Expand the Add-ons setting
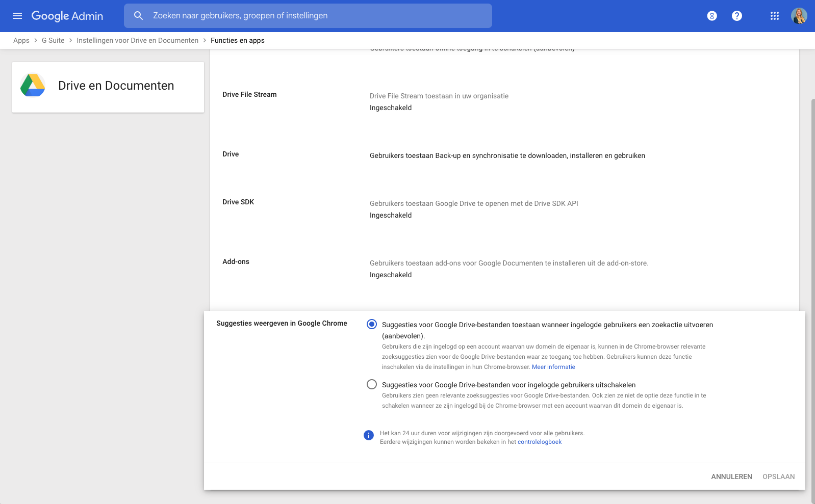The width and height of the screenshot is (815, 504). [x=504, y=269]
